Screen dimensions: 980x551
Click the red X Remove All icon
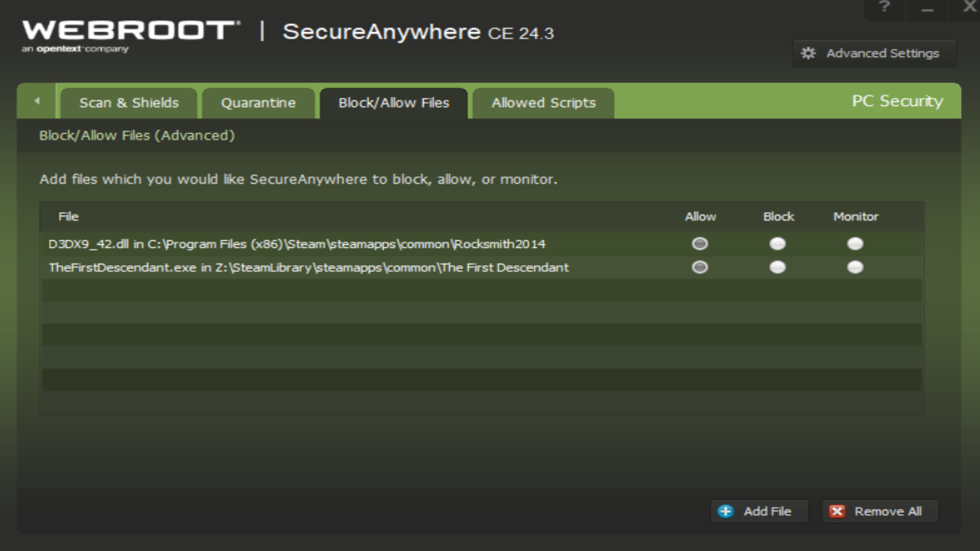pyautogui.click(x=837, y=511)
